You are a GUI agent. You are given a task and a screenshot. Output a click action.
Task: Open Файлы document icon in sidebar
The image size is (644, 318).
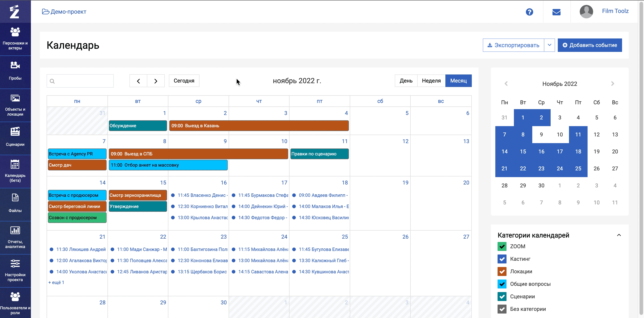click(x=15, y=198)
